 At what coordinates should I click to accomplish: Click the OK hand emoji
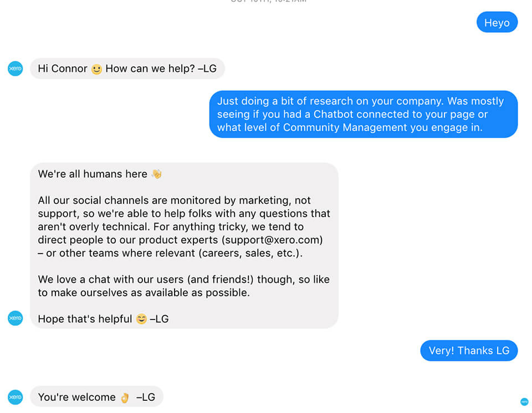(125, 397)
